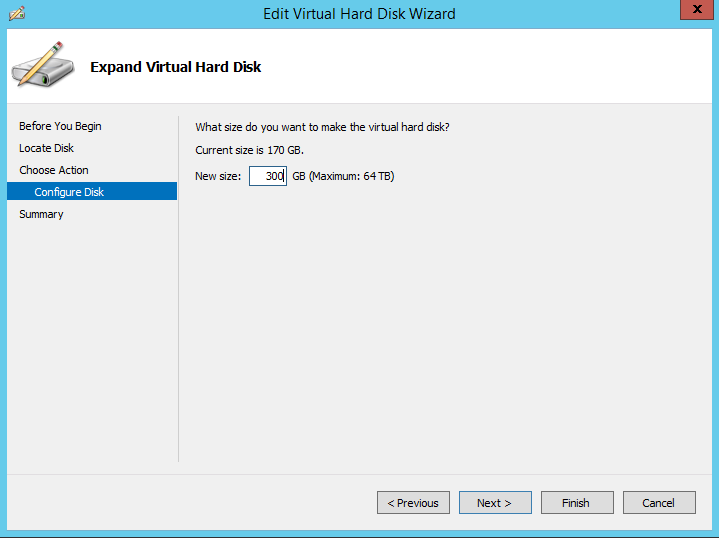Select the Locate Disk step
This screenshot has height=538, width=719.
pos(47,148)
